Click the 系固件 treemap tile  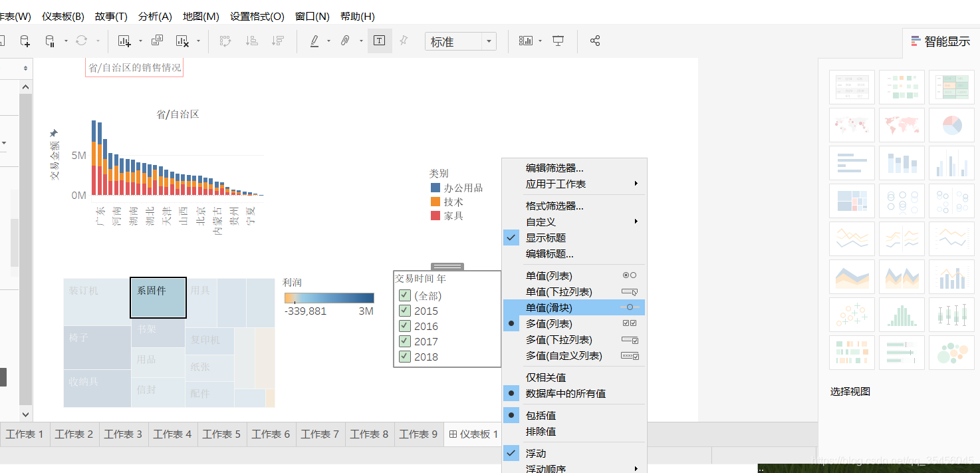[158, 297]
